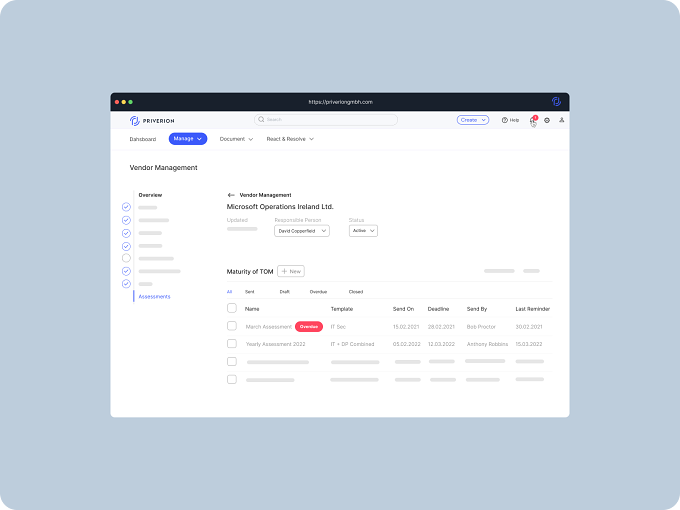This screenshot has height=510, width=680.
Task: Click in the Search input field
Action: [x=326, y=120]
